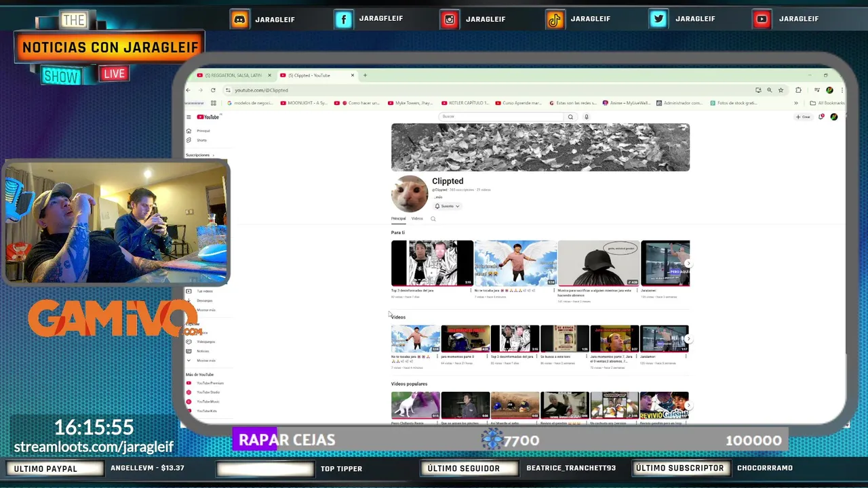Play Top 3 desinformadas del jara thumbnail in Para ti

tap(432, 263)
